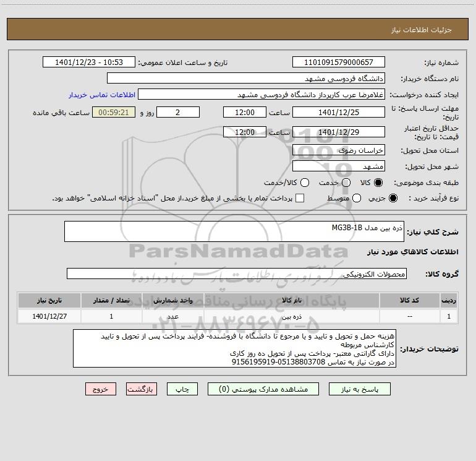
Task: Click remaining time countdown 00:59:21
Action: pyautogui.click(x=114, y=112)
